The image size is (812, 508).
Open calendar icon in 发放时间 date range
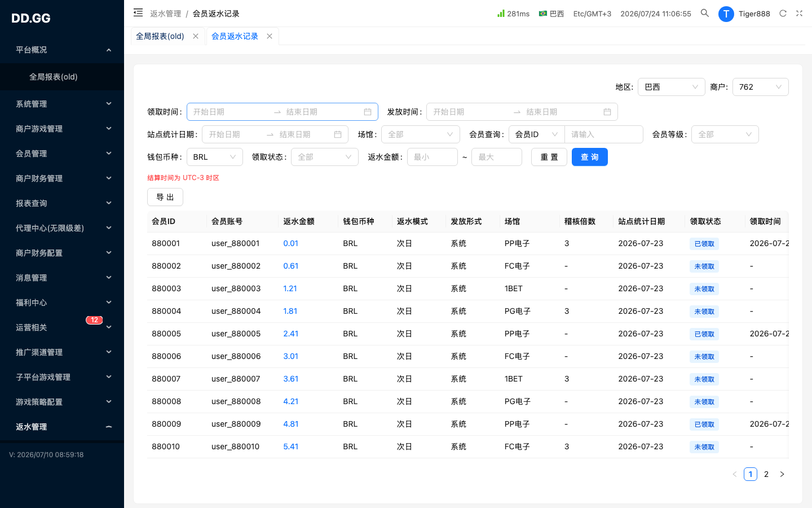click(x=607, y=112)
